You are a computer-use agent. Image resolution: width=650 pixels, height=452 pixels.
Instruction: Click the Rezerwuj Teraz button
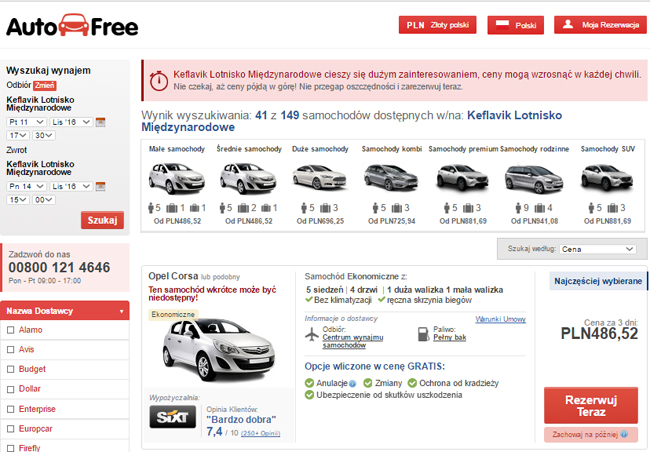591,406
